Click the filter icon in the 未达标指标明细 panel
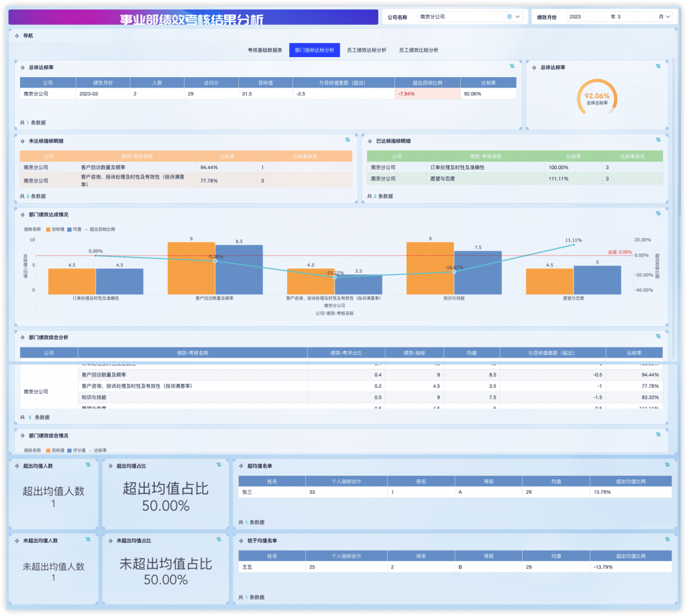The width and height of the screenshot is (687, 616). pyautogui.click(x=348, y=140)
